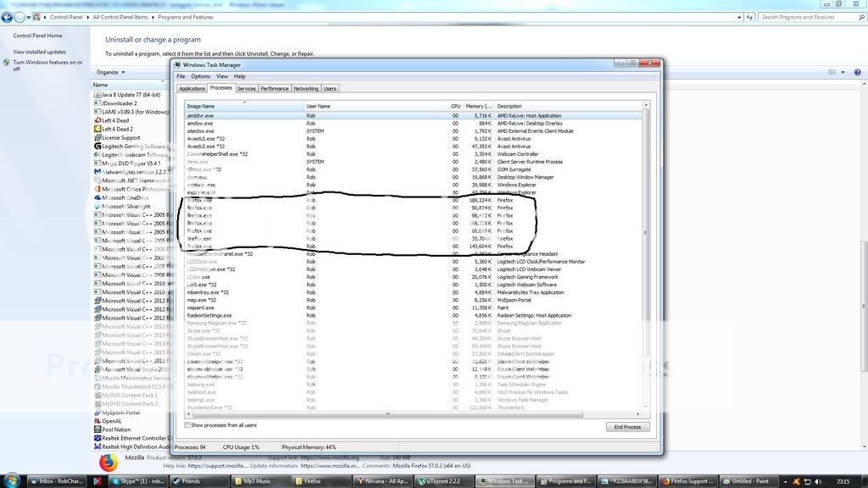Screen dimensions: 868x488
Task: Click the Left 4 Dead 2 program icon
Action: [97, 129]
